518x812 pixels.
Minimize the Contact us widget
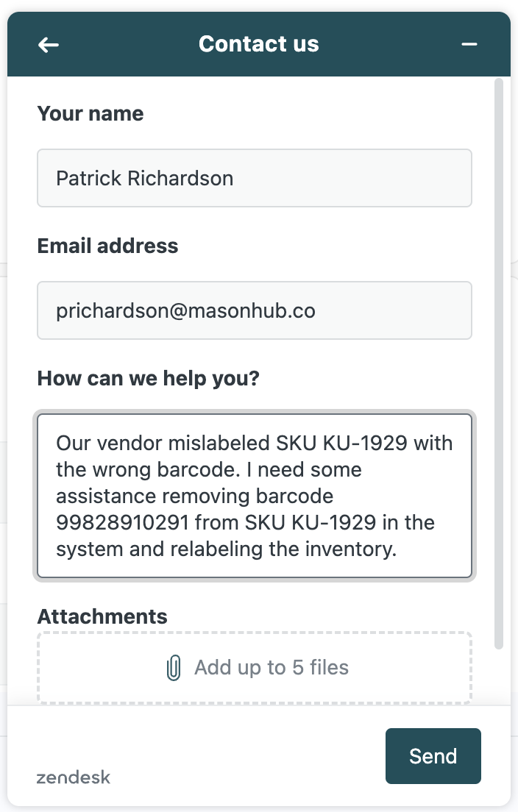click(x=469, y=45)
